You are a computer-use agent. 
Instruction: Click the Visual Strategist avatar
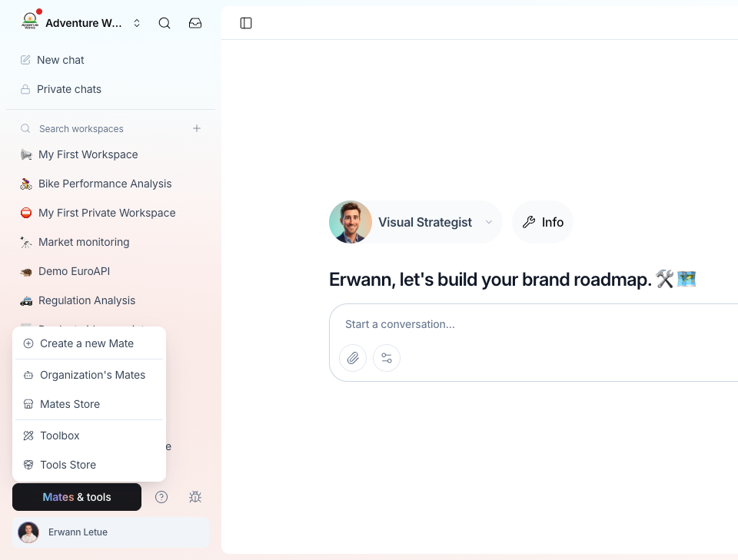click(x=351, y=222)
